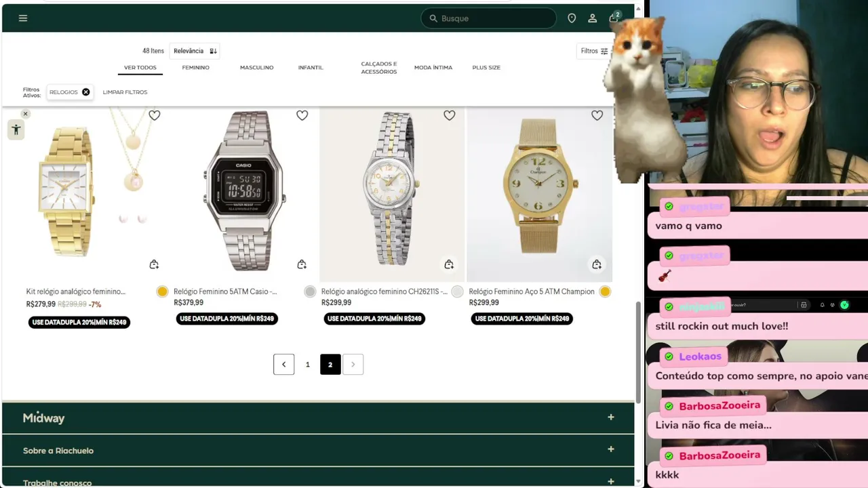Go to page 1
Viewport: 868px width, 488px height.
(x=307, y=365)
